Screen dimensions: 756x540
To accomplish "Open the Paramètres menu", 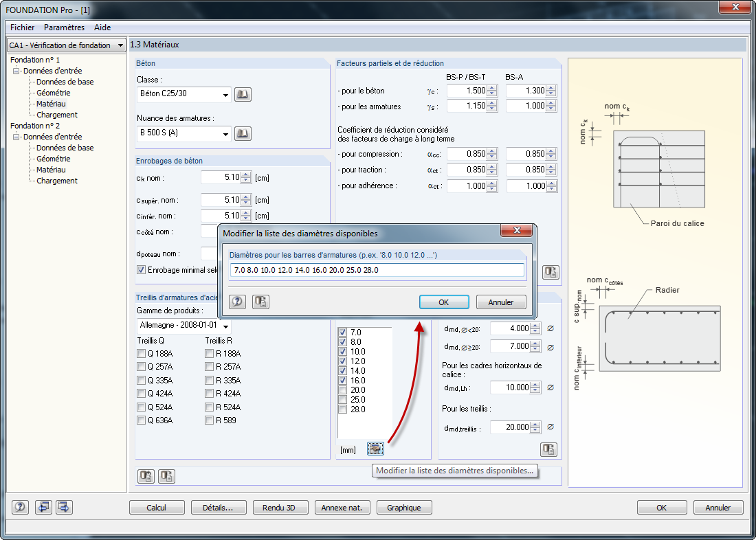I will pos(64,27).
